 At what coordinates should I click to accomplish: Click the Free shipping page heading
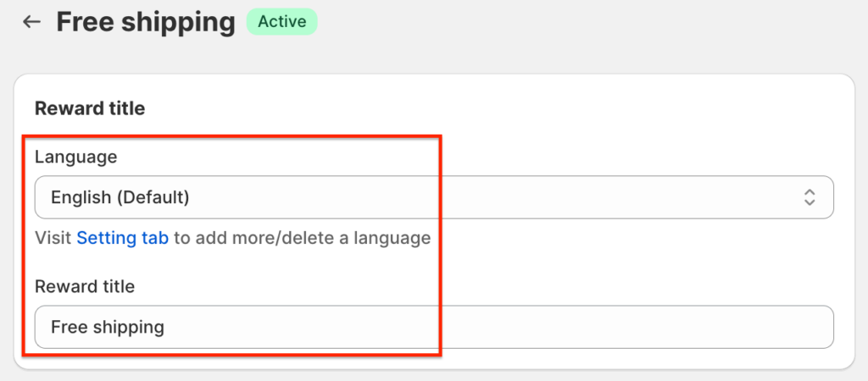point(146,22)
